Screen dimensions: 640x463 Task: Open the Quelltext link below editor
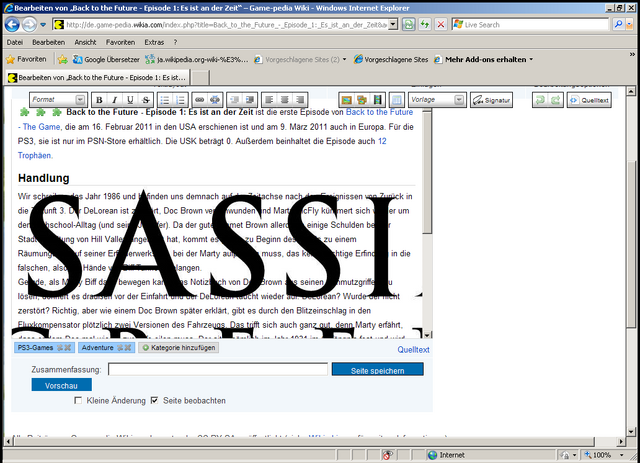pyautogui.click(x=413, y=349)
